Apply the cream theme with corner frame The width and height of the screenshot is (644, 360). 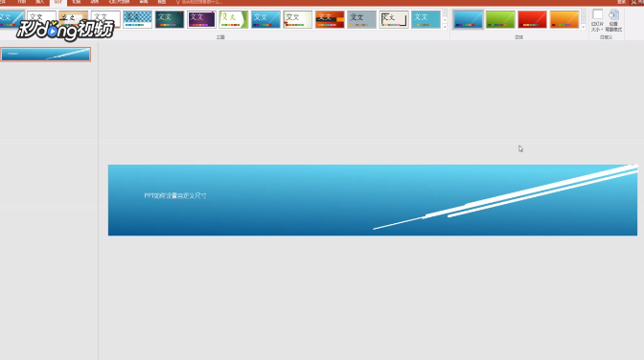[x=394, y=19]
